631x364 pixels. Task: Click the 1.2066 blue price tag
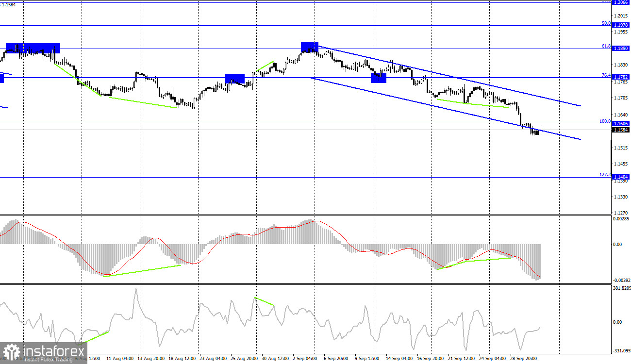[x=621, y=2]
